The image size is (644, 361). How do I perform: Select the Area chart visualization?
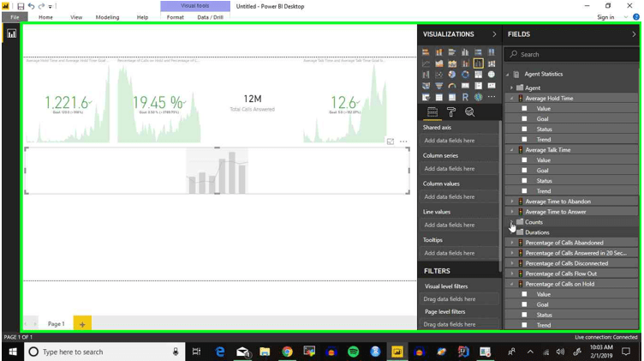[439, 63]
